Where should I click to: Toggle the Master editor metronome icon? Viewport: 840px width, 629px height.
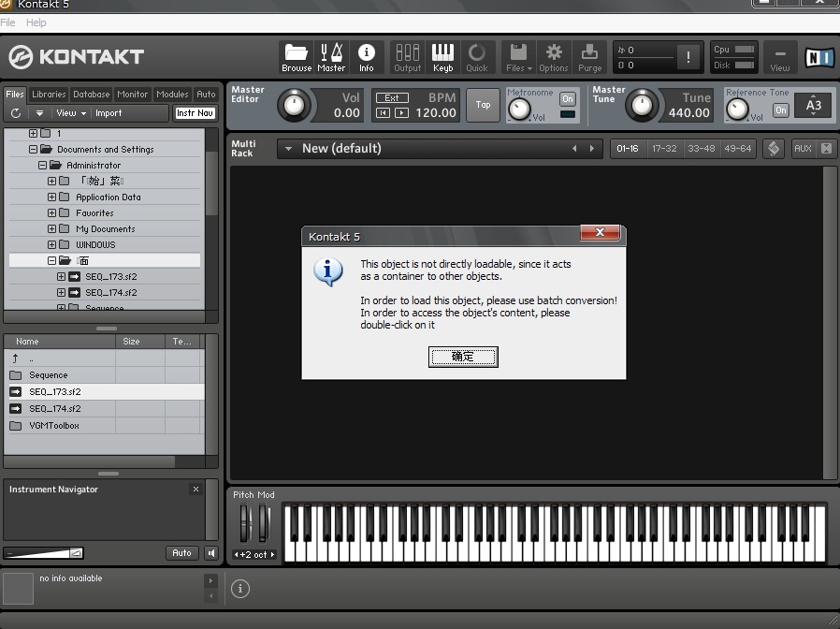pos(331,57)
